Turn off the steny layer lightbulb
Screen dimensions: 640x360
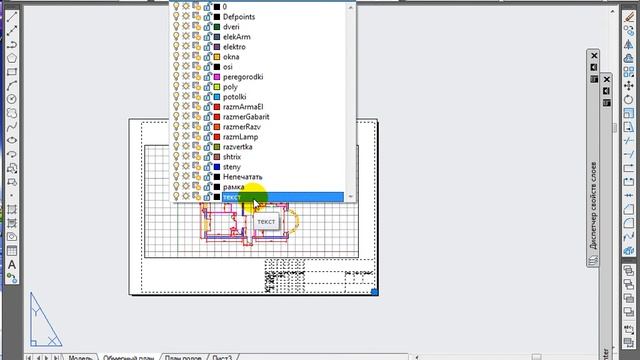pos(176,167)
